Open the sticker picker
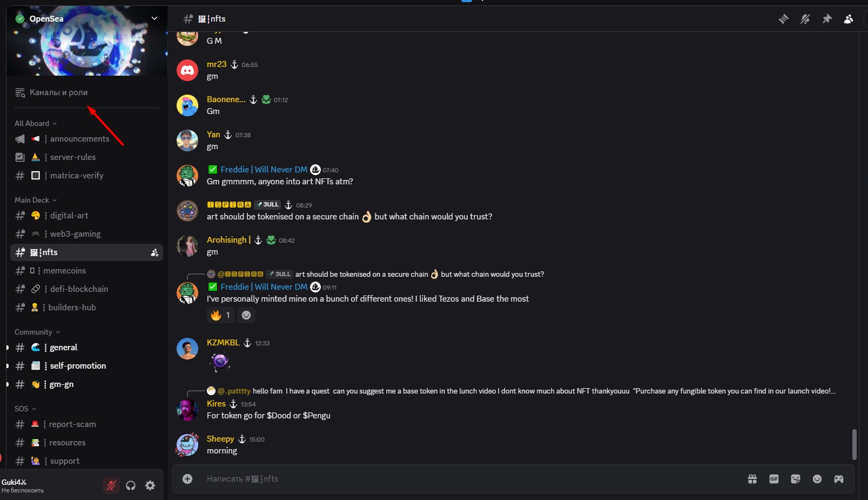The width and height of the screenshot is (868, 500). point(796,479)
